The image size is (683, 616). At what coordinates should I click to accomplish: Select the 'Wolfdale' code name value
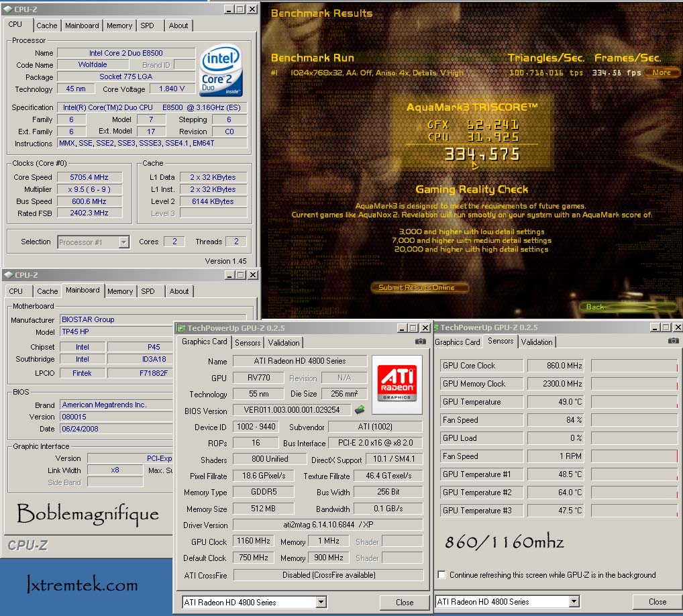point(93,64)
